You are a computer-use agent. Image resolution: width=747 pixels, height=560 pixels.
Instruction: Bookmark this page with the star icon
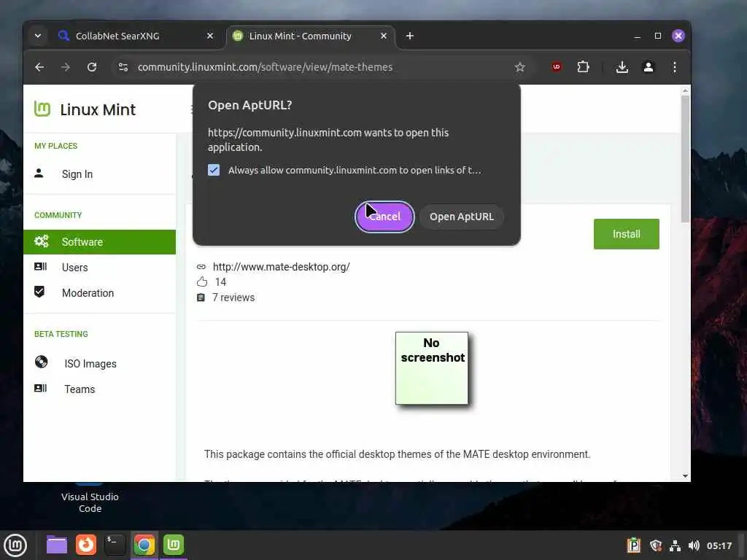pyautogui.click(x=519, y=67)
